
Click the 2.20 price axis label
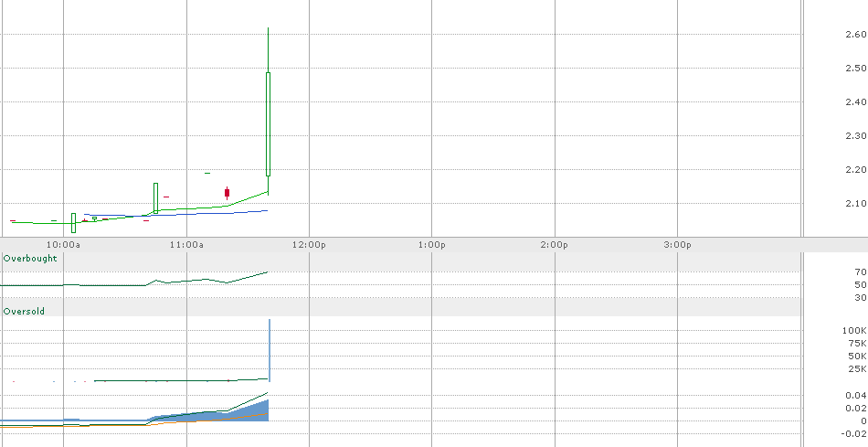coord(856,169)
